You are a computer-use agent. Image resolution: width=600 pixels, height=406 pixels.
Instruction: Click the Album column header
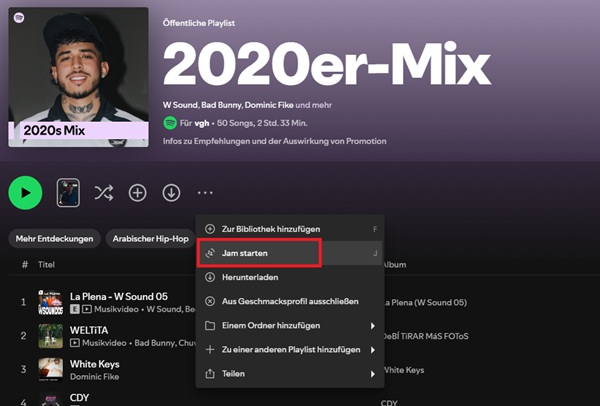(395, 264)
